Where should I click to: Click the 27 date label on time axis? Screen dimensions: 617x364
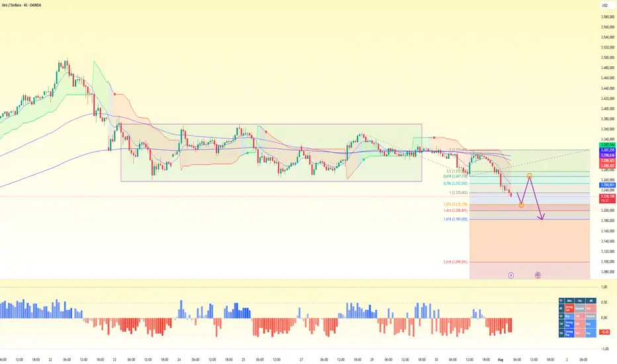(301, 359)
